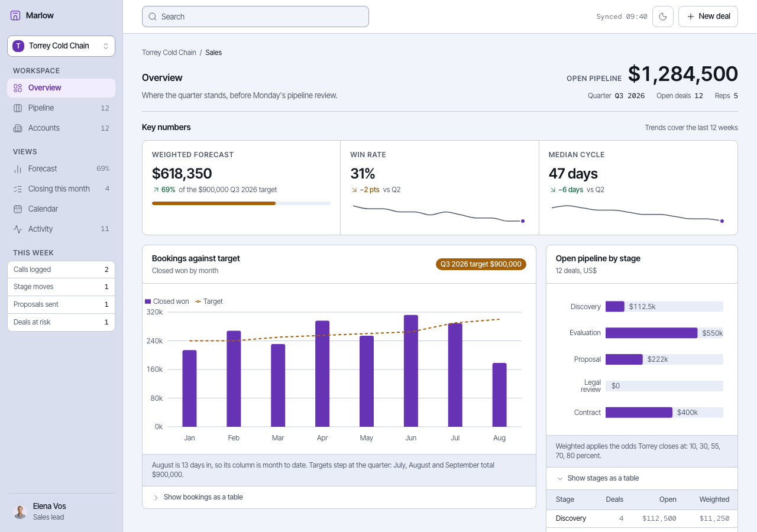Click the Forecast bar chart icon
This screenshot has height=532, width=757.
point(18,169)
